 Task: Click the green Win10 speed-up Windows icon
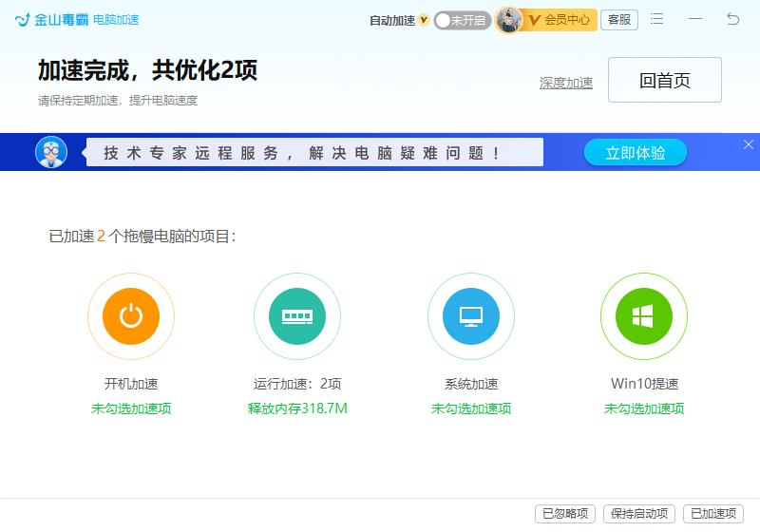pyautogui.click(x=643, y=316)
